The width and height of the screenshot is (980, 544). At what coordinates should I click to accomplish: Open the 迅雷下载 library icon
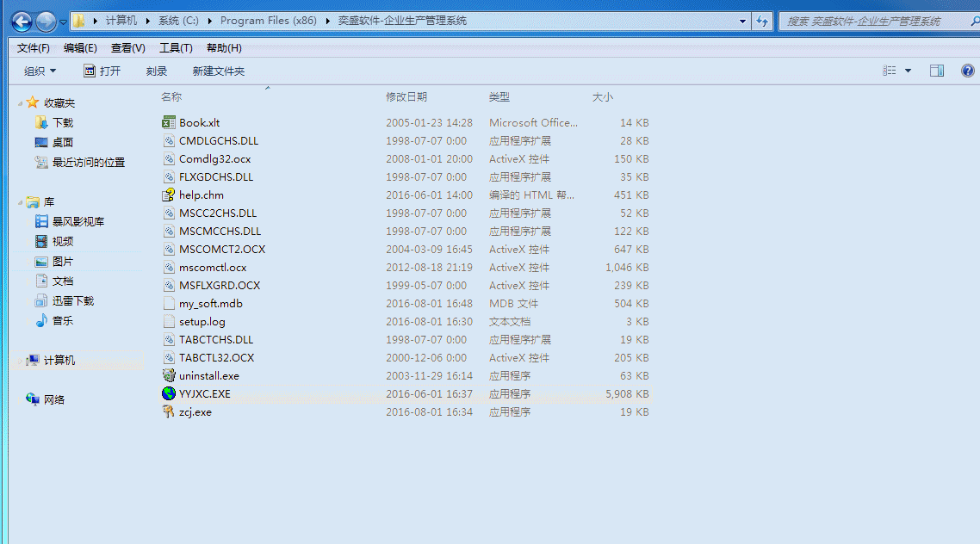[x=41, y=300]
